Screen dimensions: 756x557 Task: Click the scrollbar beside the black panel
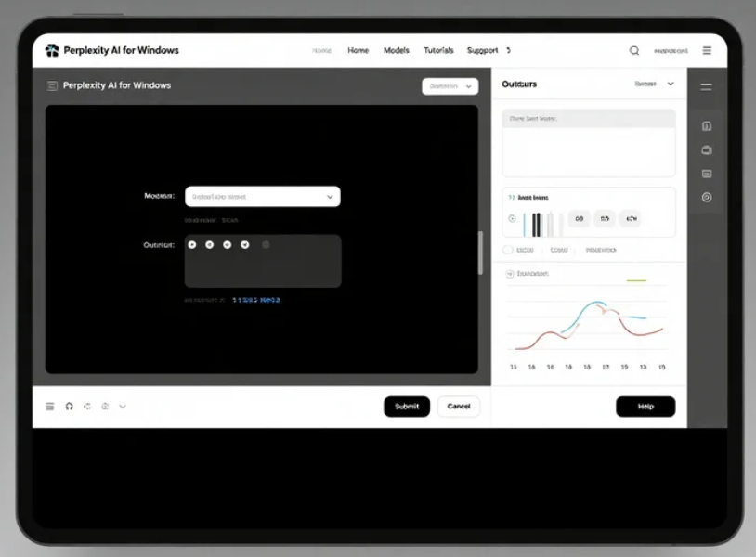[x=480, y=253]
